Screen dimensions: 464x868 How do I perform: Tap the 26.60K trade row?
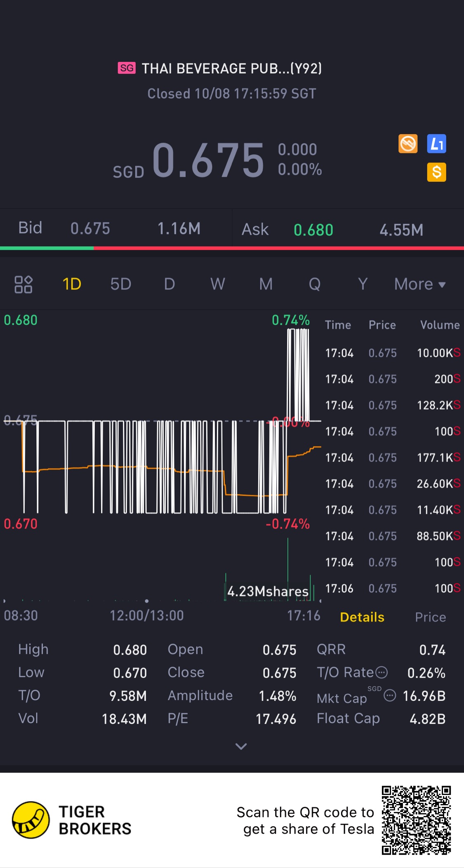[x=393, y=484]
